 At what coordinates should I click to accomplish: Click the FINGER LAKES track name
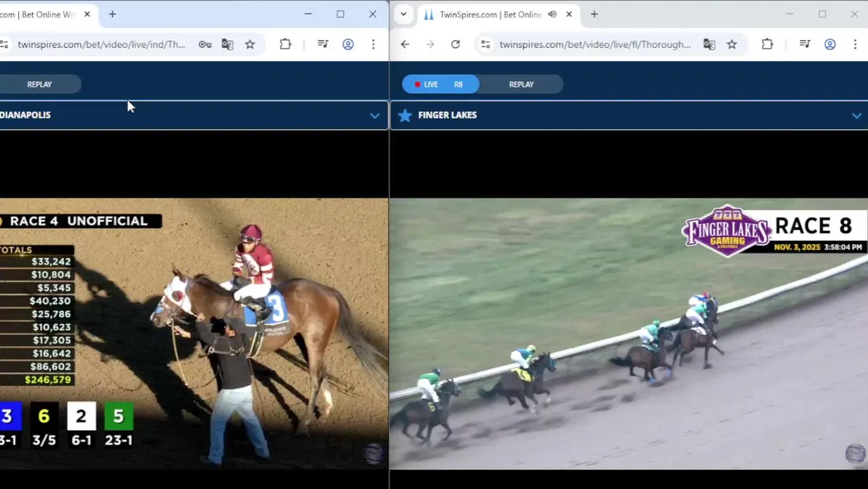click(448, 115)
